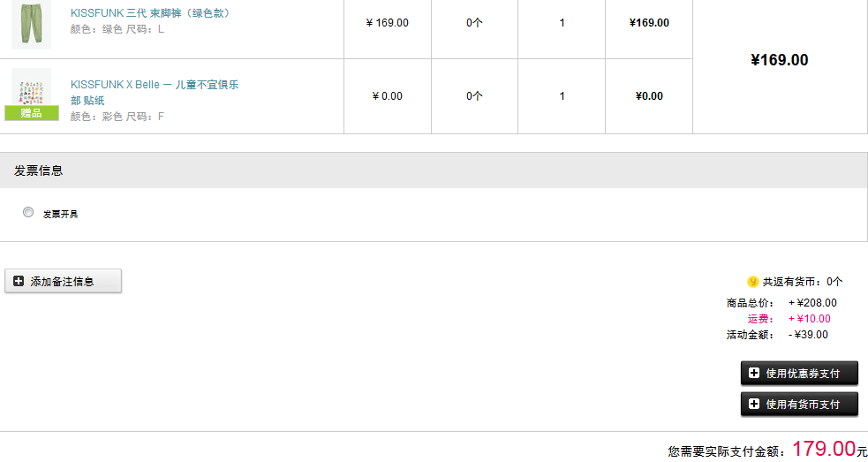Image resolution: width=868 pixels, height=462 pixels.
Task: Click the green pants product thumbnail
Action: (x=31, y=25)
